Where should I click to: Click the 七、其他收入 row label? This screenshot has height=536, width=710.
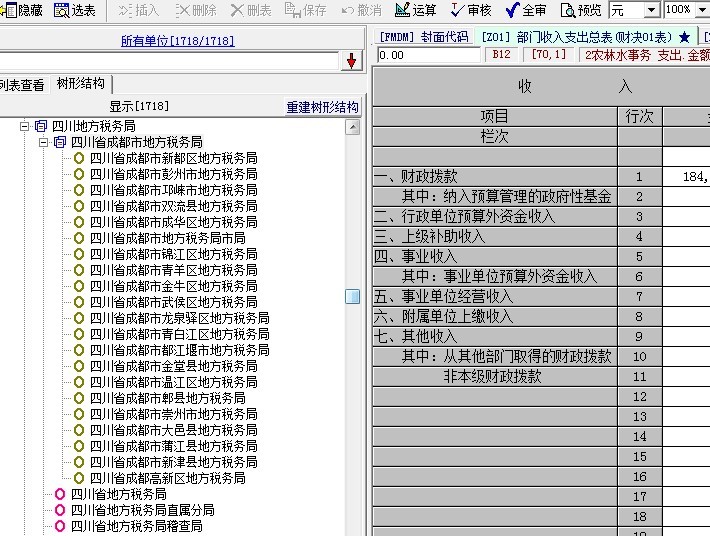(x=495, y=336)
